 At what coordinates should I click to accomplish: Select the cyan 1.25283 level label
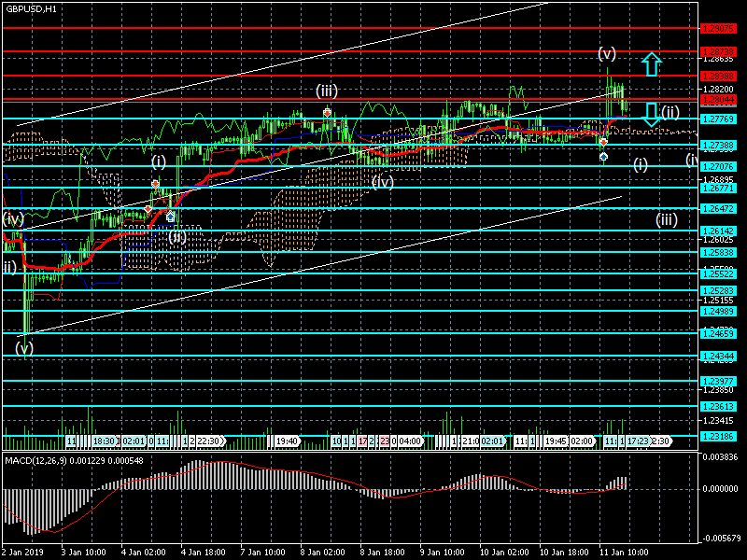point(718,290)
